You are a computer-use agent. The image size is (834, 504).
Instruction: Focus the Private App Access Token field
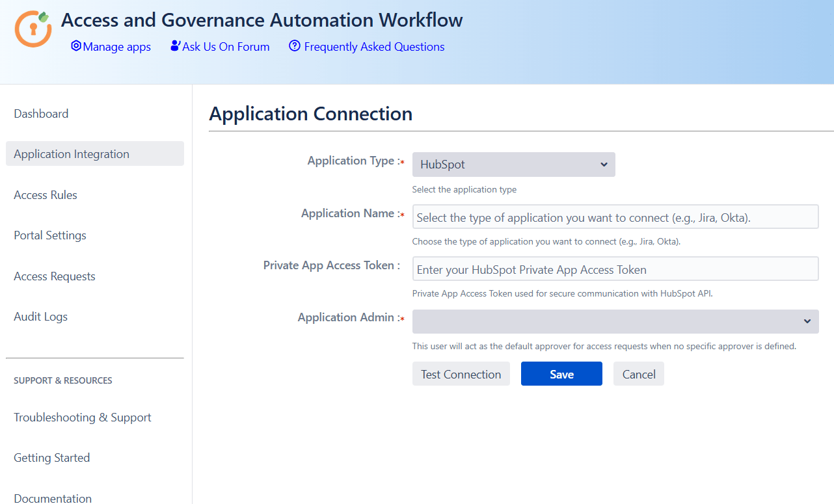615,269
